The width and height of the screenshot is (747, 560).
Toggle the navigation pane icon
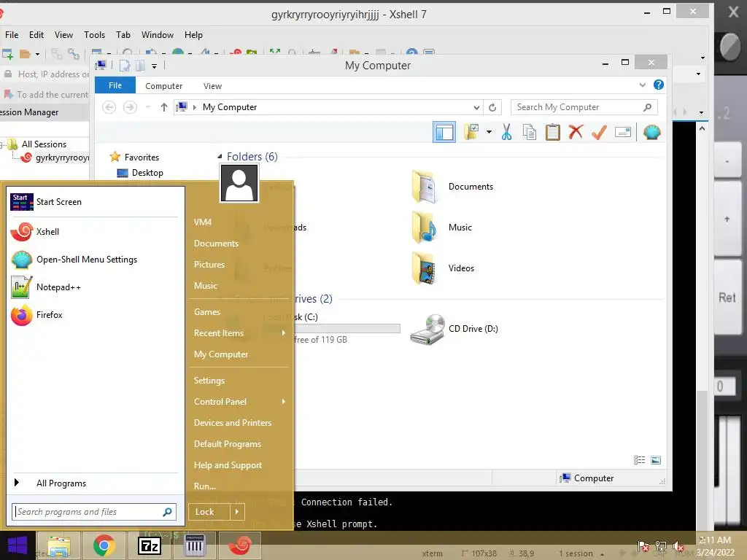[x=444, y=132]
